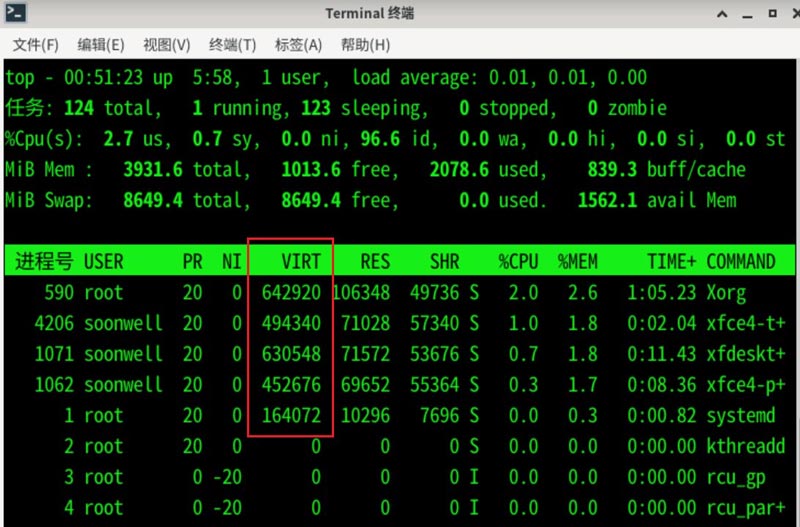Click process ID 590
800x527 pixels.
[x=59, y=293]
